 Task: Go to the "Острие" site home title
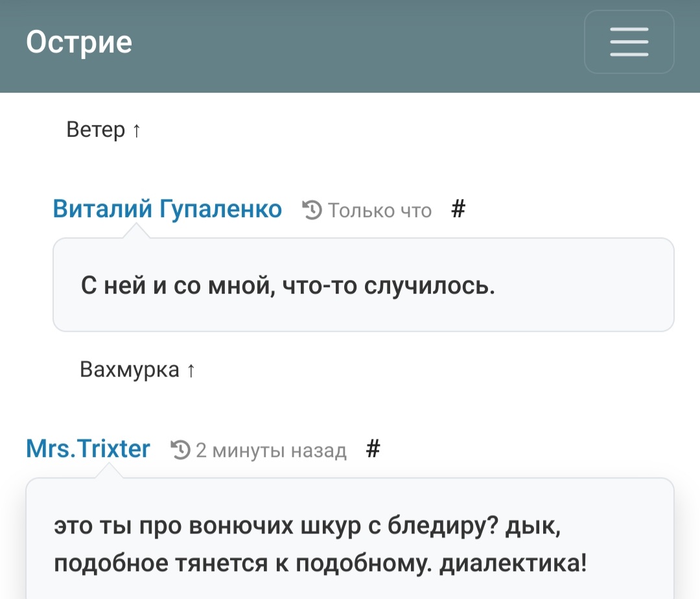pos(79,42)
